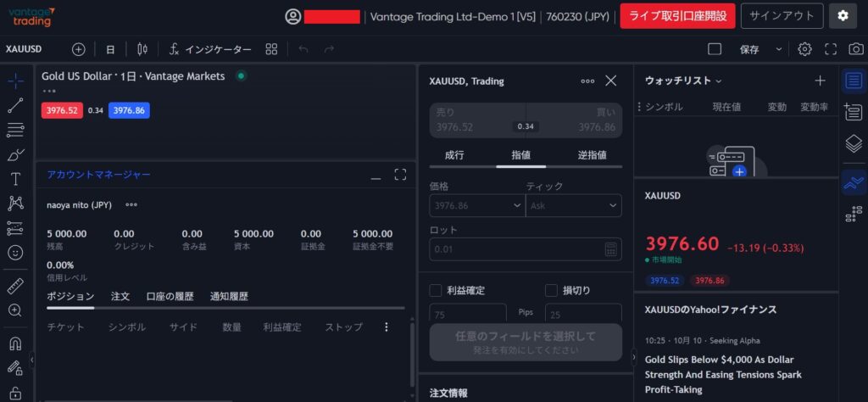
Task: Enable the 損切り stop loss checkbox
Action: (551, 290)
